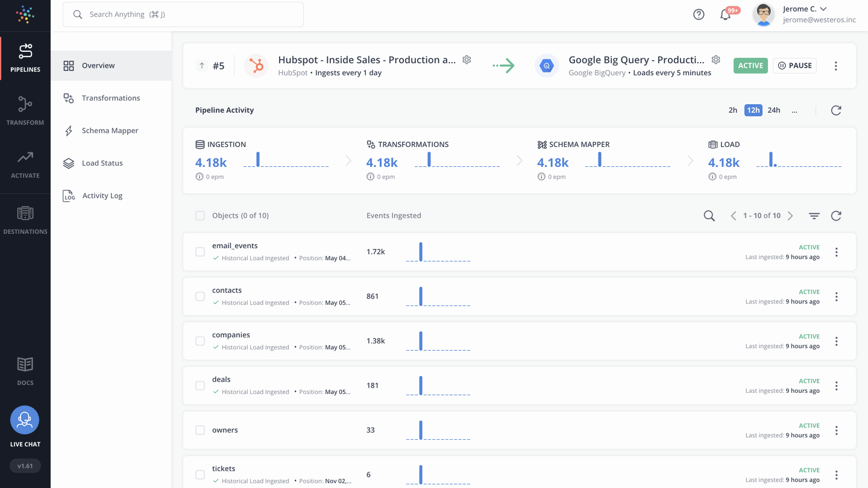Open Destinations from the sidebar
868x488 pixels.
(25, 220)
